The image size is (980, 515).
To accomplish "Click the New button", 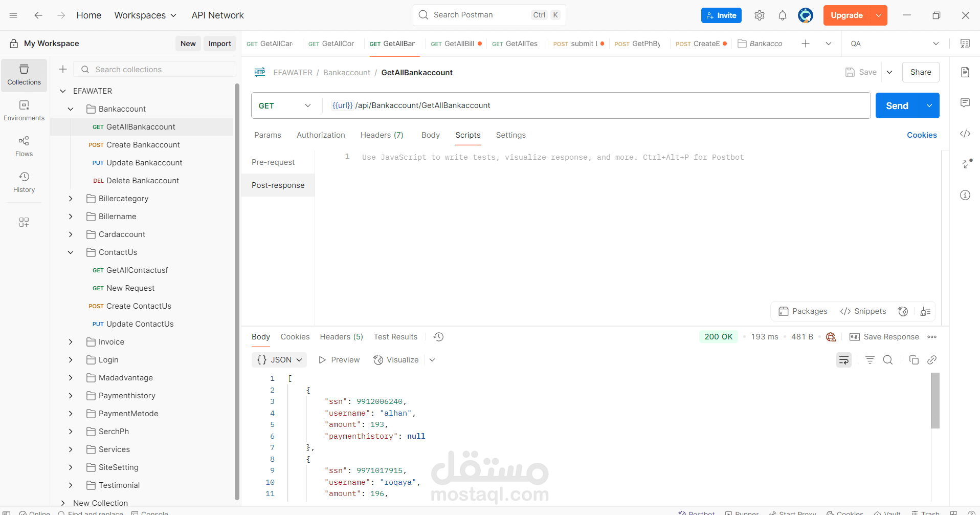I will [x=188, y=44].
